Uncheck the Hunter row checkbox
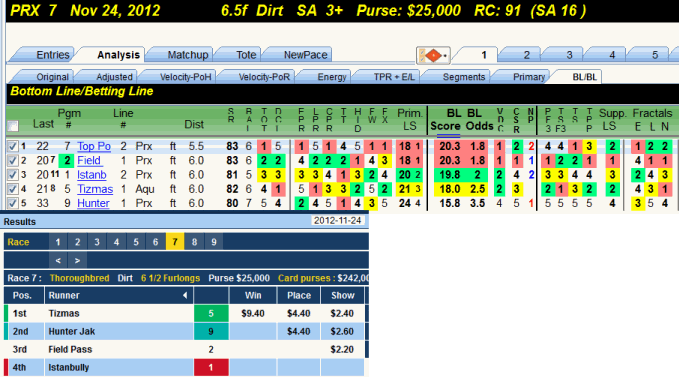 coord(13,203)
